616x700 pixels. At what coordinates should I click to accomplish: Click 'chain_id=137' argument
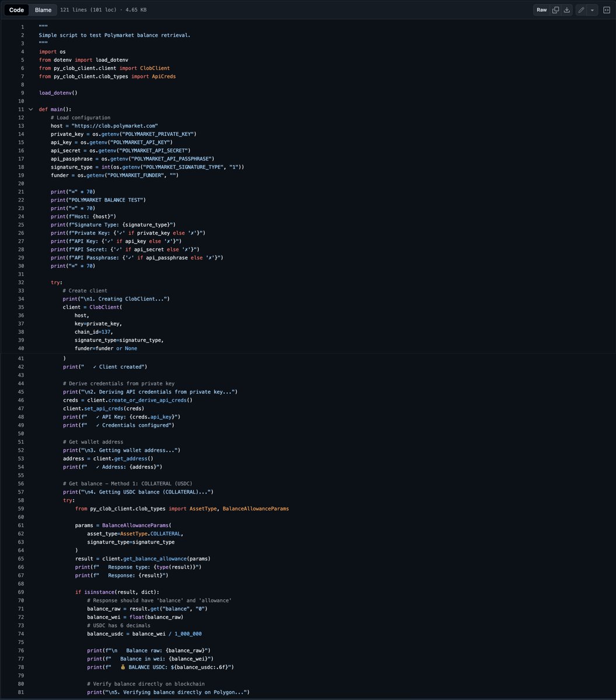[92, 332]
